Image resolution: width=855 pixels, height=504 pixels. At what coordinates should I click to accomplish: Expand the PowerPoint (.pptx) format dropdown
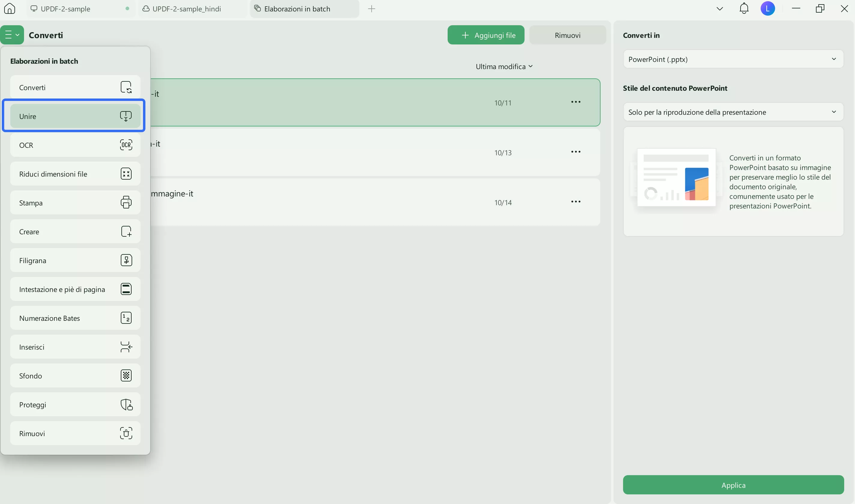pyautogui.click(x=733, y=59)
